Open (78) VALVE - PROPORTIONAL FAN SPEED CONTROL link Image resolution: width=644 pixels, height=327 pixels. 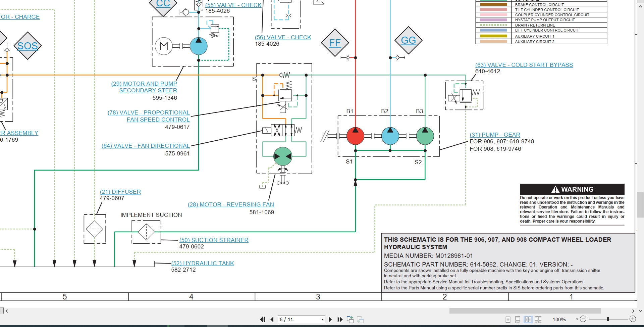click(x=149, y=116)
